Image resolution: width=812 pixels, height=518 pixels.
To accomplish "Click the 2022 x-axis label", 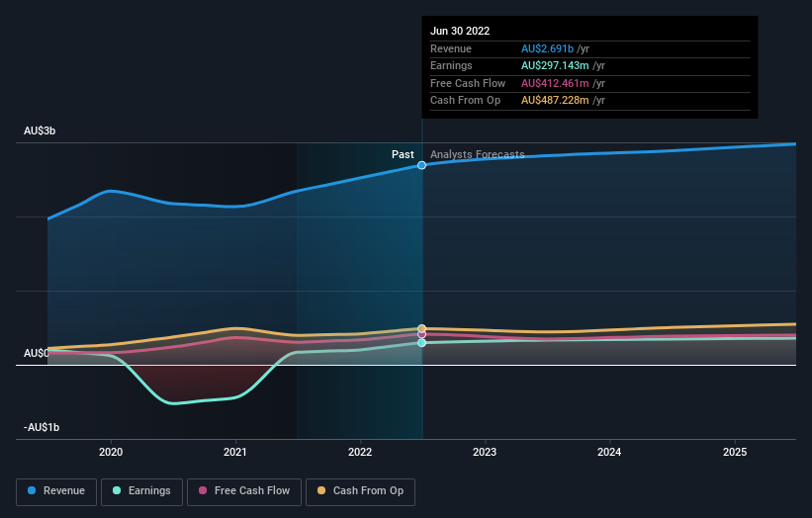I will 360,452.
